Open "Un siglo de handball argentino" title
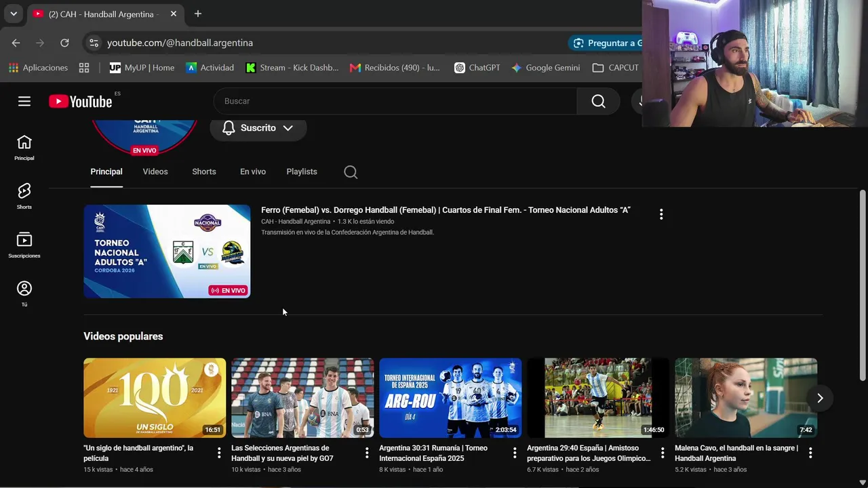Screen dimensions: 868x488 (x=138, y=453)
